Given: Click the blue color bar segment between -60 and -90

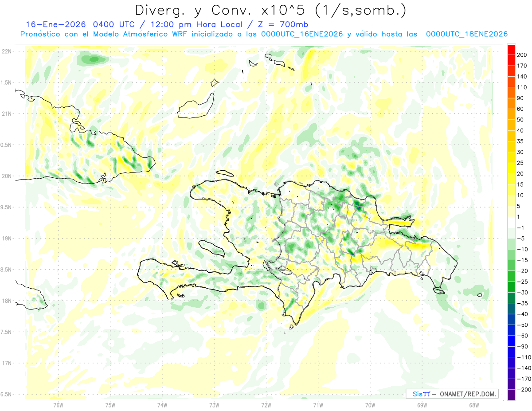Looking at the screenshot, I should pos(511,341).
